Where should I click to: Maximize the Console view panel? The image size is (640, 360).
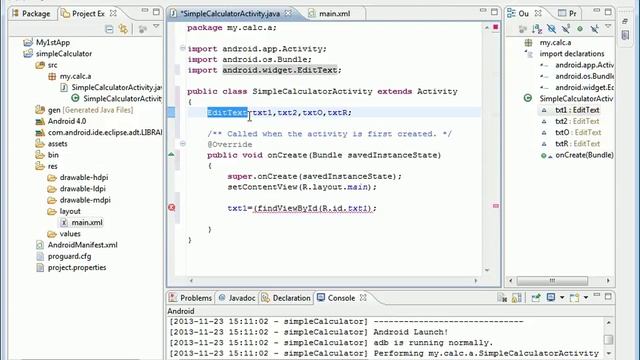click(608, 297)
